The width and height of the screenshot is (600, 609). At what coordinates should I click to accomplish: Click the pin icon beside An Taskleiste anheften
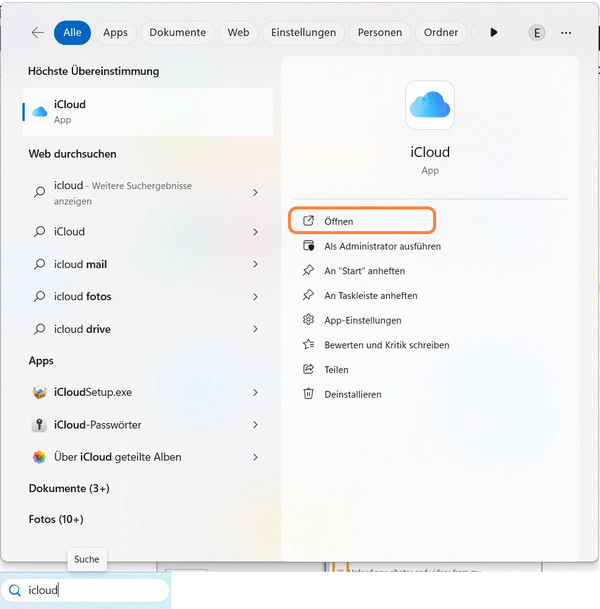point(308,295)
